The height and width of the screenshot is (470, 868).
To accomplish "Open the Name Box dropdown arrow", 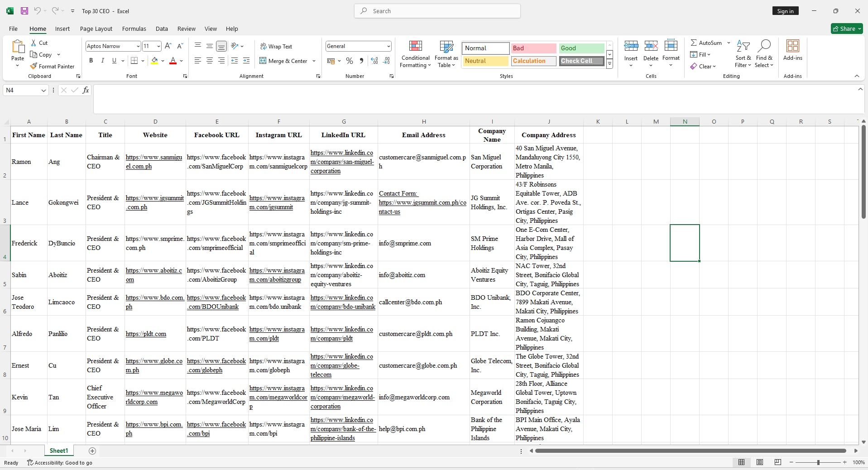I will click(x=43, y=90).
